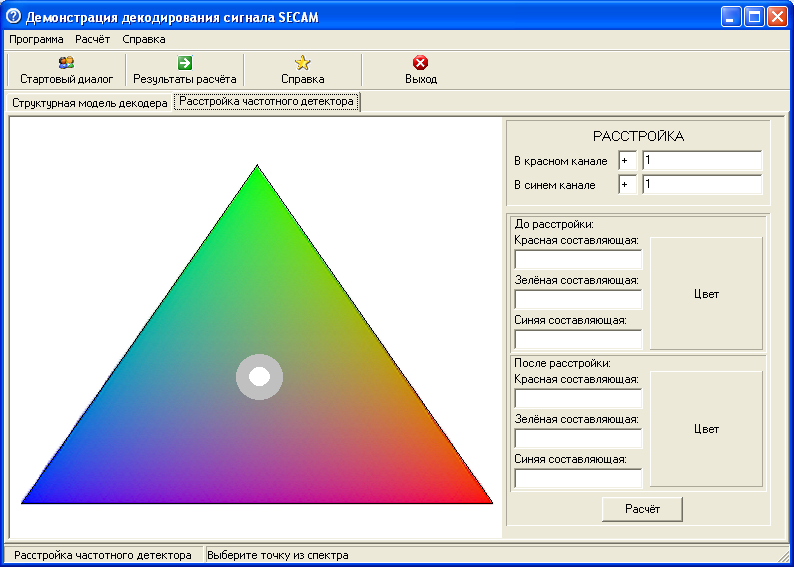Open the Расчёт menu

pos(93,39)
